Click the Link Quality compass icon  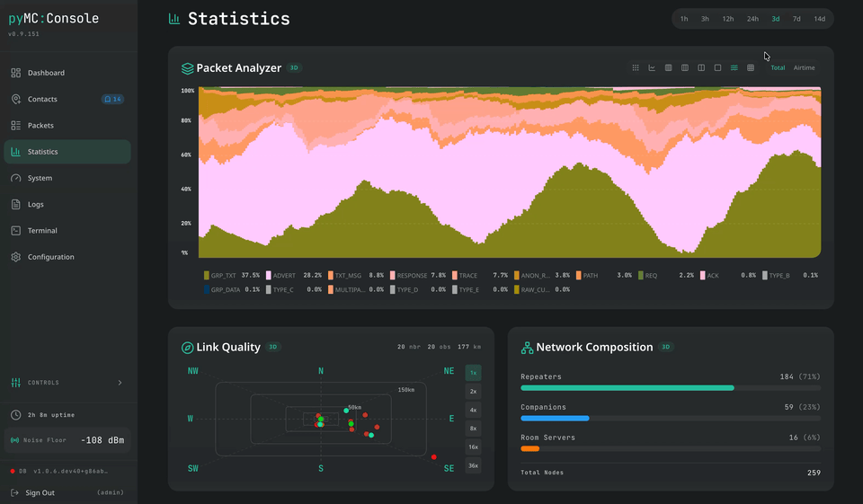[187, 348]
